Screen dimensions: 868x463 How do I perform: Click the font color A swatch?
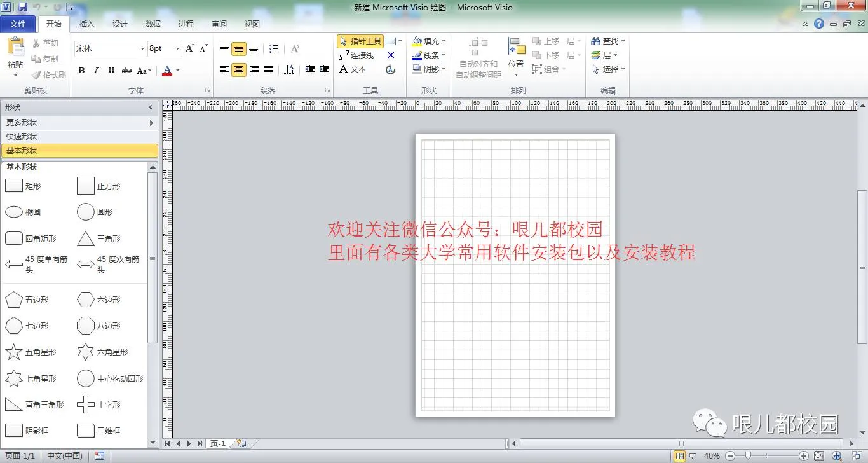click(167, 71)
